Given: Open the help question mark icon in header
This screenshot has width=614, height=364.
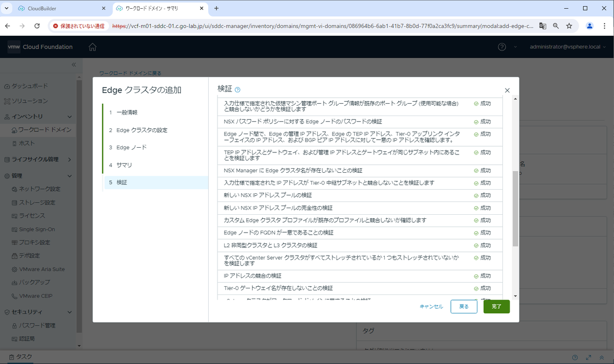Looking at the screenshot, I should click(x=502, y=47).
